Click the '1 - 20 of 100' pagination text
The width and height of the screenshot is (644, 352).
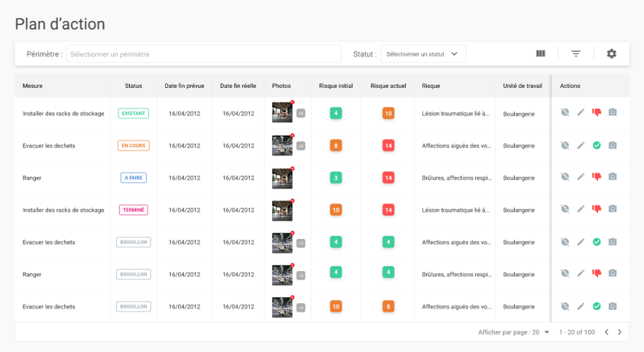pyautogui.click(x=577, y=332)
